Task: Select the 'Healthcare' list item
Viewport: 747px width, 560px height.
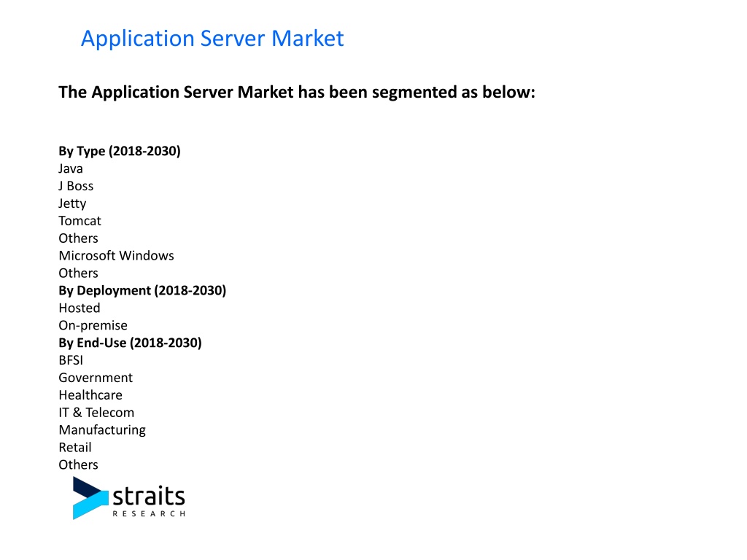Action: point(90,395)
